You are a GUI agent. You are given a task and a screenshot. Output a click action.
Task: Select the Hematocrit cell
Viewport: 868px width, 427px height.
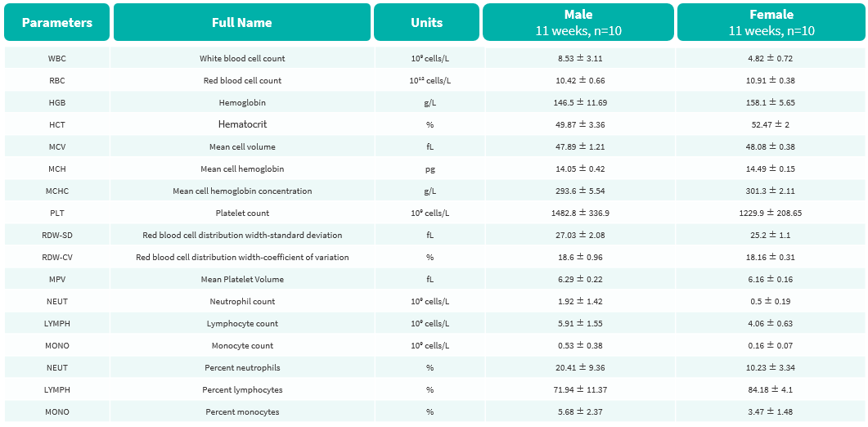[242, 124]
